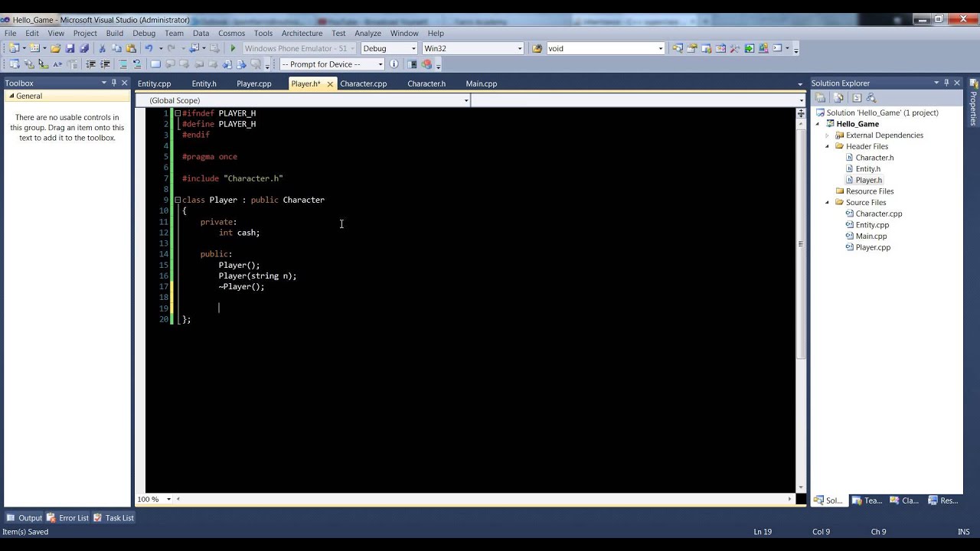Switch to the Character.cpp tab
The height and width of the screenshot is (551, 980).
click(x=364, y=83)
